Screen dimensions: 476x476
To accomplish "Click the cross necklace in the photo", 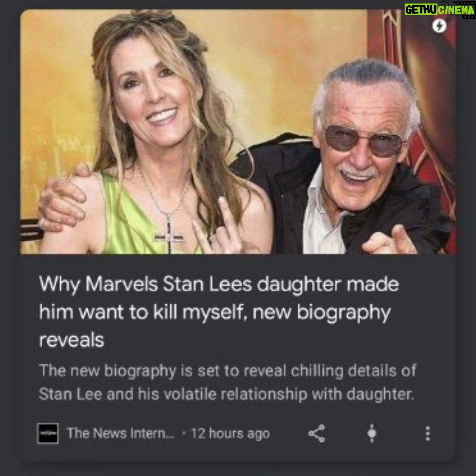I will point(169,234).
